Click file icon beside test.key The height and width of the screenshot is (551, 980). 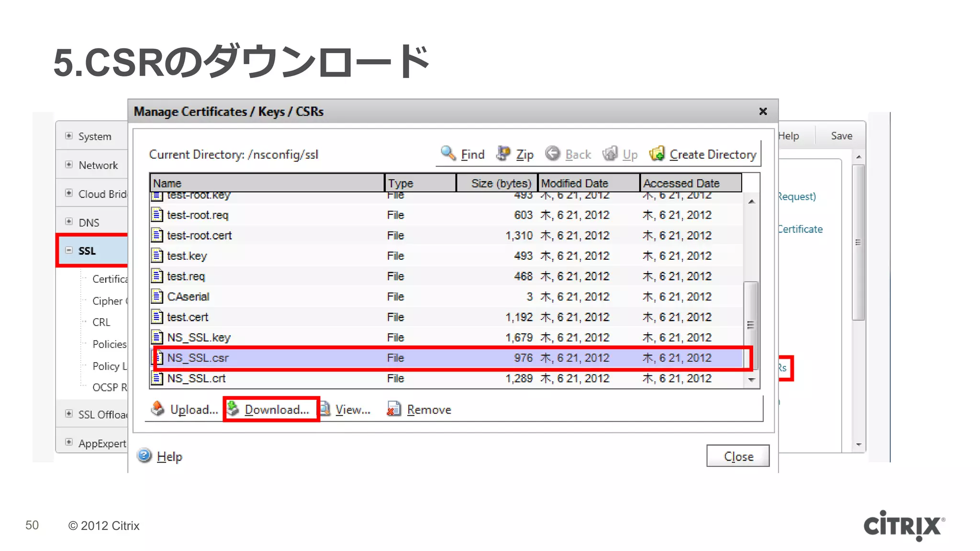(157, 256)
